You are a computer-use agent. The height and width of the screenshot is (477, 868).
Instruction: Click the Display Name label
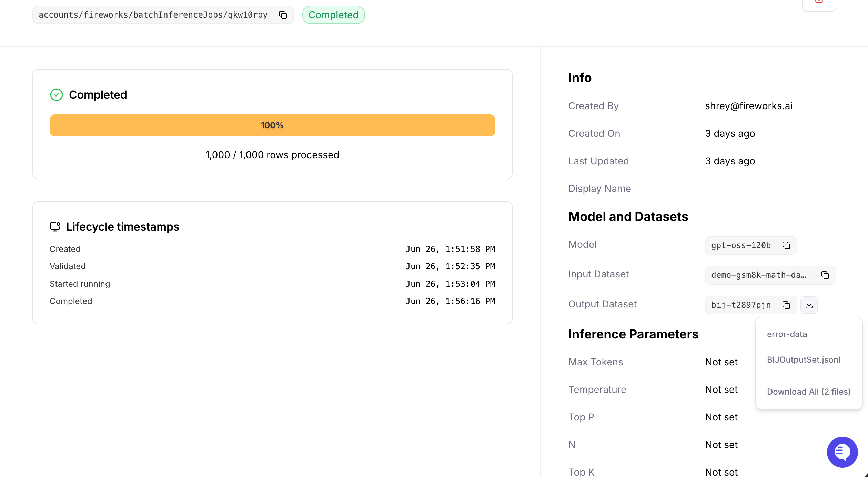600,189
